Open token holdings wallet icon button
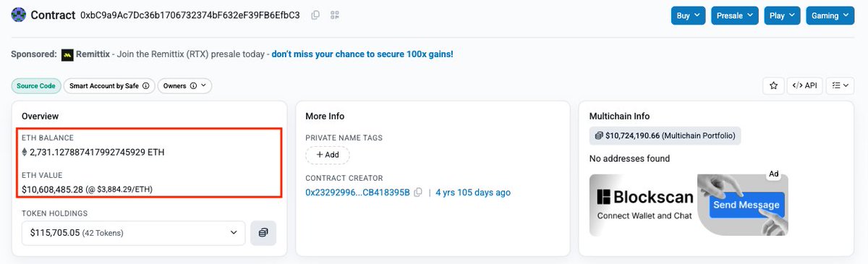Image resolution: width=868 pixels, height=264 pixels. click(x=263, y=232)
